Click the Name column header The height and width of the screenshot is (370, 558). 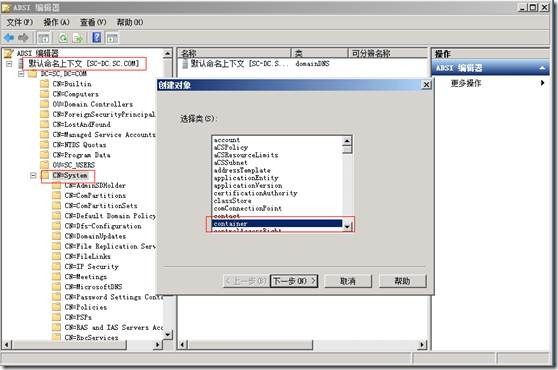point(234,53)
